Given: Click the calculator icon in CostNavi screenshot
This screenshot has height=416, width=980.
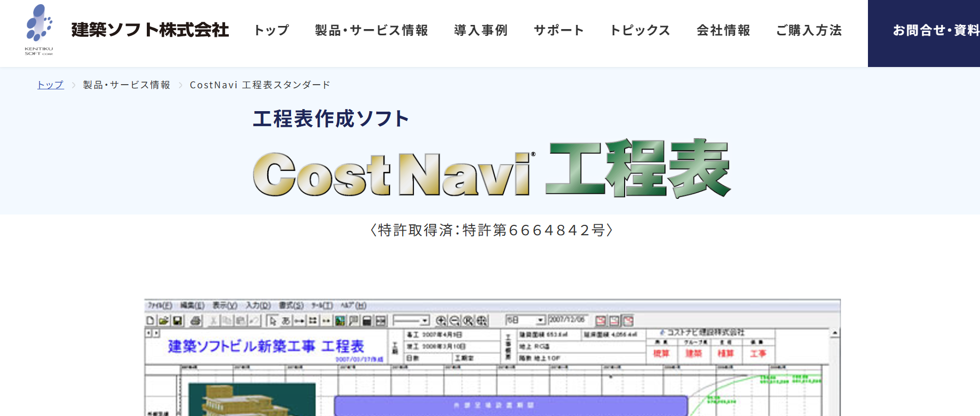Looking at the screenshot, I should point(367,320).
